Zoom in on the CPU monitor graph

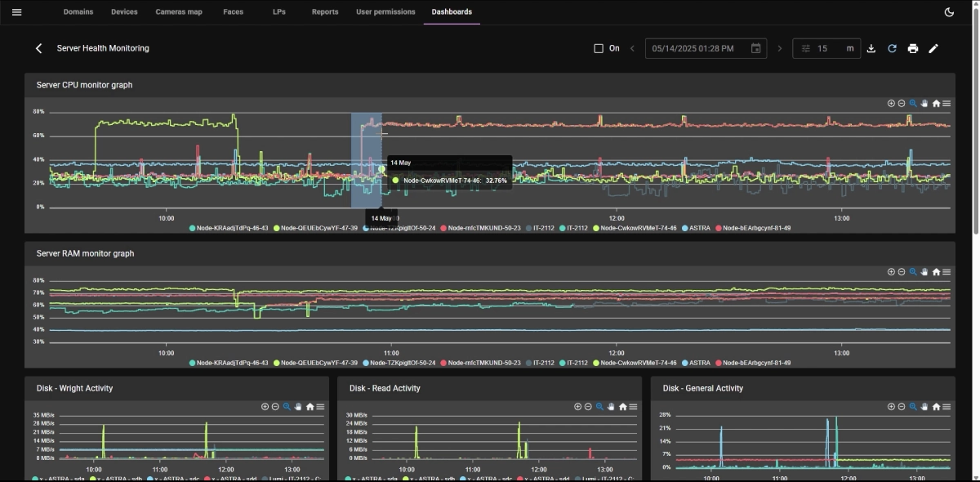tap(891, 104)
